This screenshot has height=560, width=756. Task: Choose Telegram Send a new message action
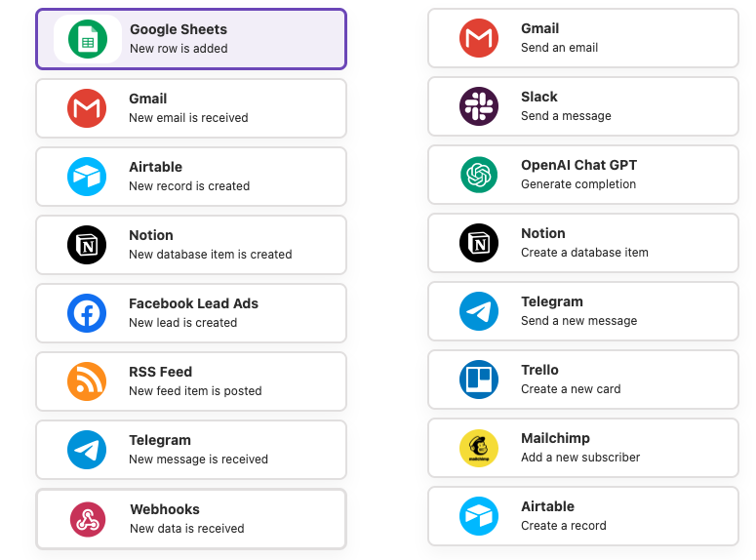tap(582, 311)
